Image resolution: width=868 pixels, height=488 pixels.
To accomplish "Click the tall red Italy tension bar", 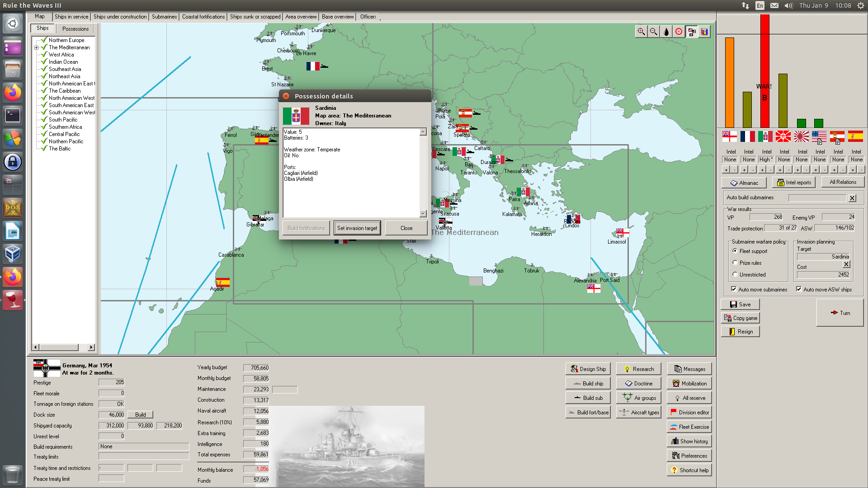I will (x=765, y=71).
